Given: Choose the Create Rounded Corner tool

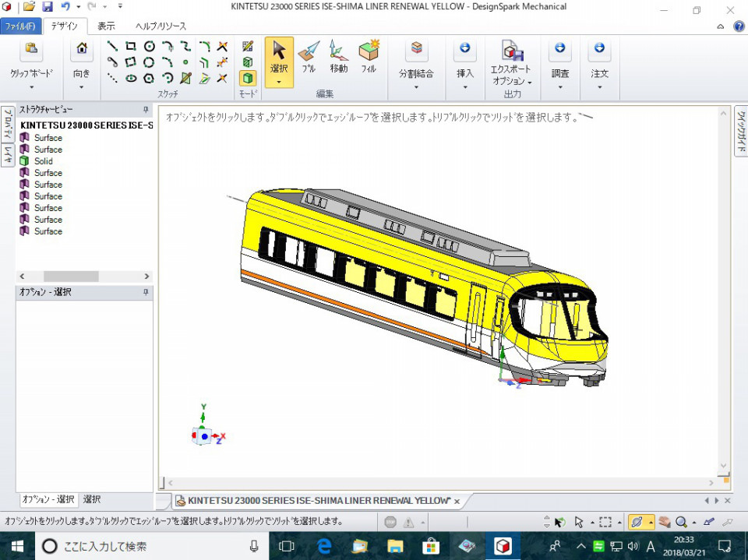Looking at the screenshot, I should 205,46.
